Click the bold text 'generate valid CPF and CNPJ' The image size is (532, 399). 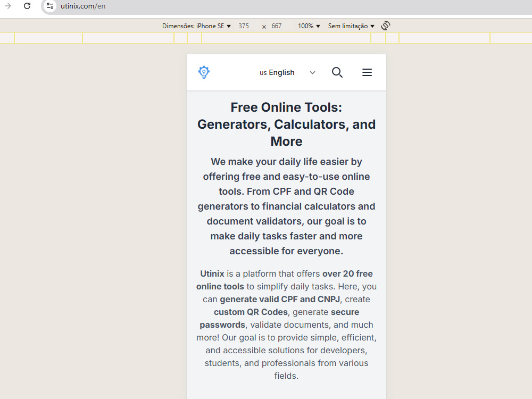[x=280, y=299]
